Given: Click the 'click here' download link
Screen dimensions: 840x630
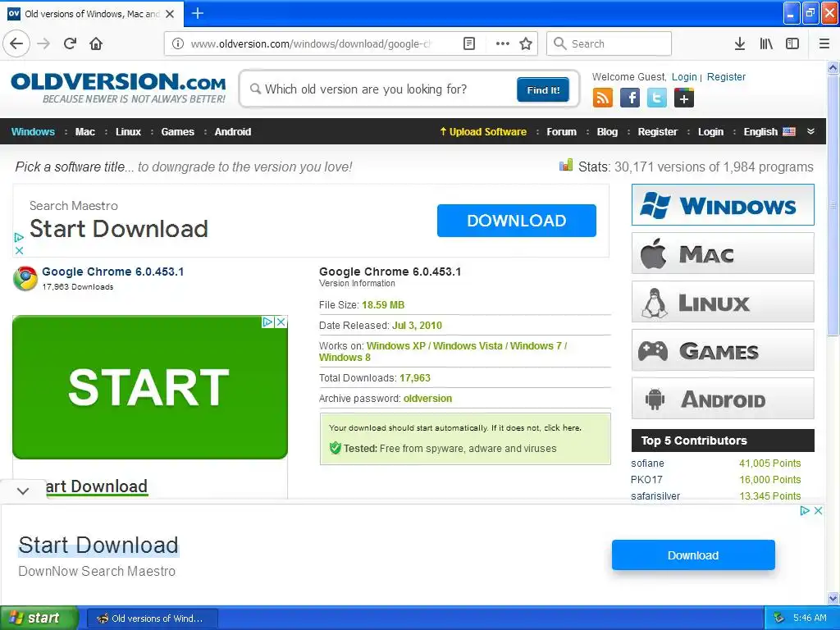Looking at the screenshot, I should coord(562,427).
